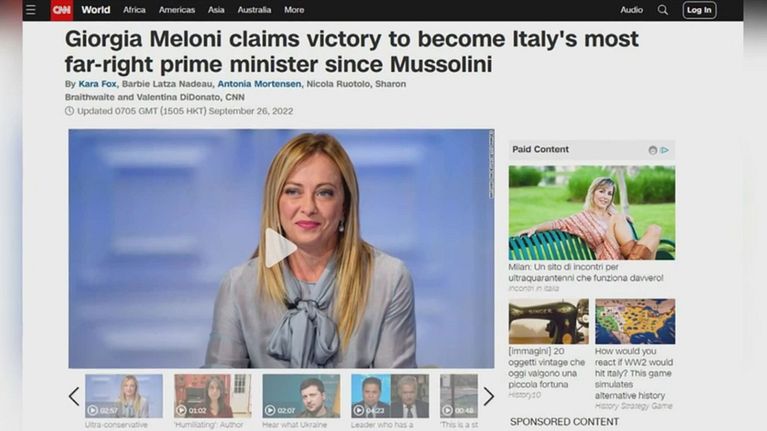Open the Africa section

134,10
